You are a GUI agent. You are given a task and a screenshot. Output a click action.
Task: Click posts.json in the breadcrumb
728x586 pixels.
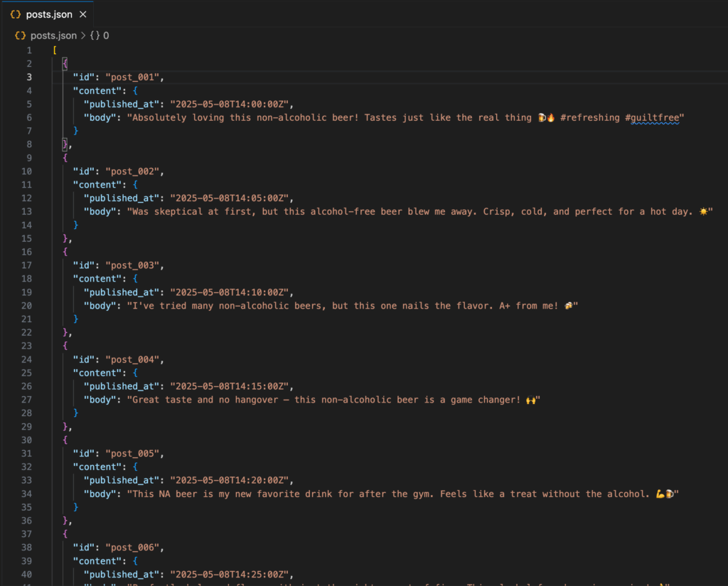click(x=53, y=36)
